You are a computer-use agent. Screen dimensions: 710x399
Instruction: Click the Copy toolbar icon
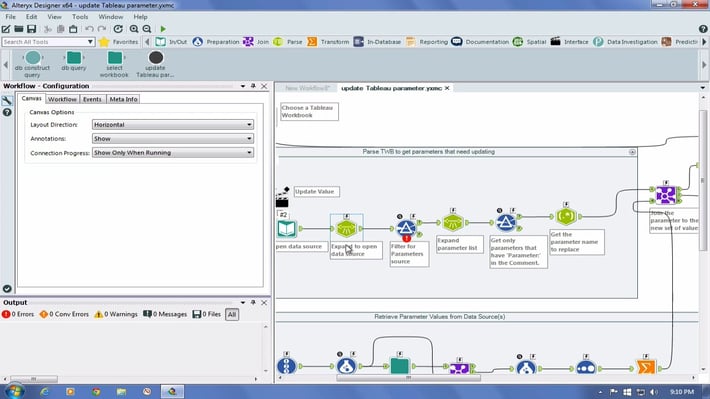[x=60, y=29]
